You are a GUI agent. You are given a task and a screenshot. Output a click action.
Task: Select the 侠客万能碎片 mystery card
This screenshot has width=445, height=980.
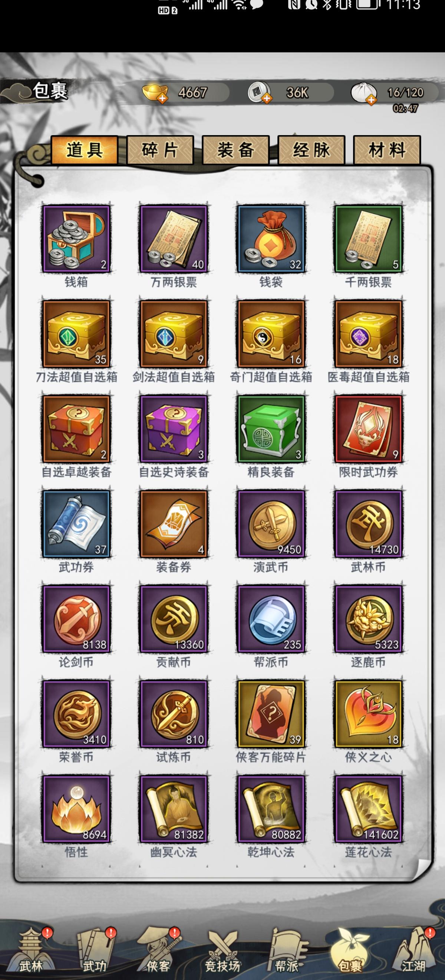point(271,714)
